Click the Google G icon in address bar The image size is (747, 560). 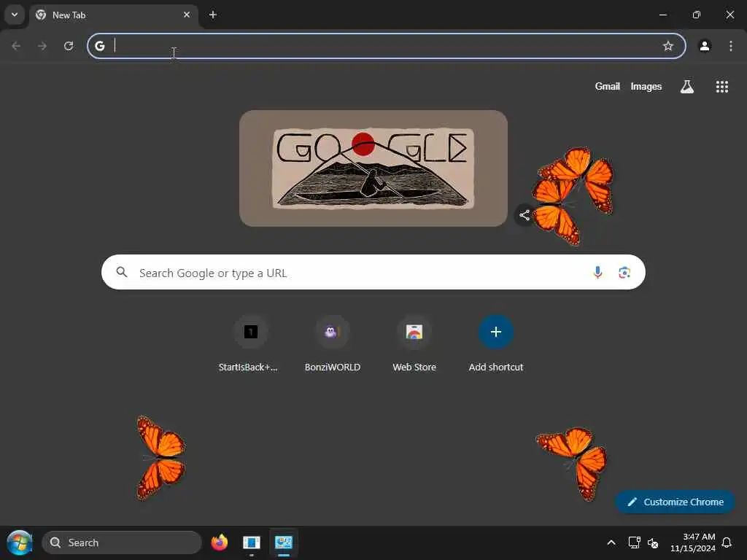[99, 46]
